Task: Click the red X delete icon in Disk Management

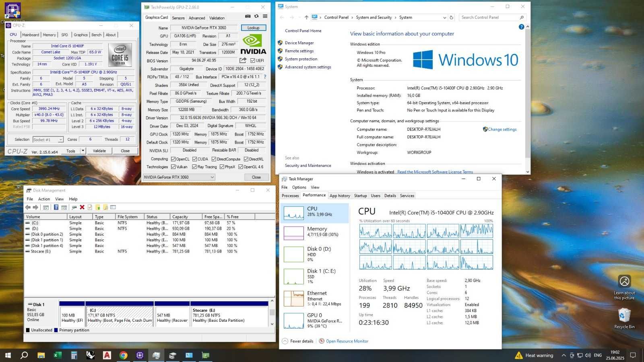Action: 82,208
